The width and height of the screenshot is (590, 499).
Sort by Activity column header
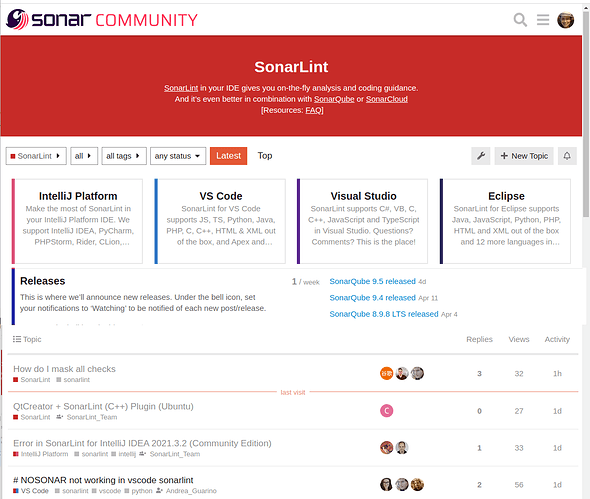(557, 339)
